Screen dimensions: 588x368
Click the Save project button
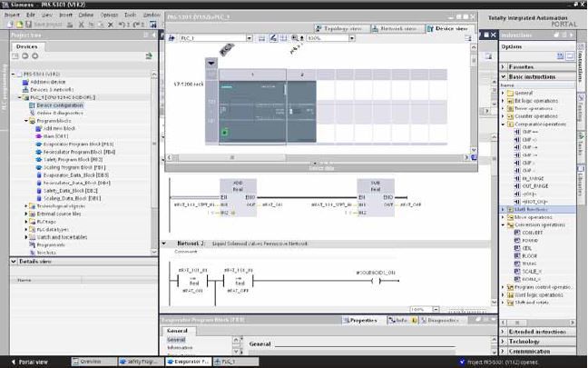tap(44, 25)
